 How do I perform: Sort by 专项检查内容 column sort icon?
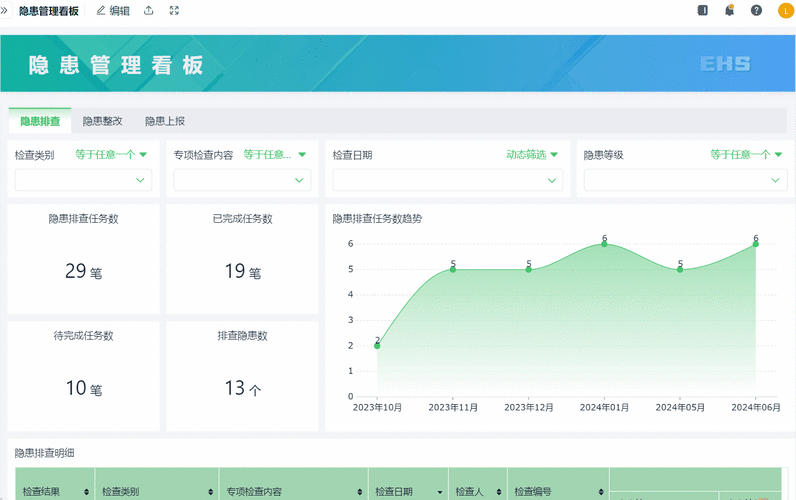[x=359, y=491]
